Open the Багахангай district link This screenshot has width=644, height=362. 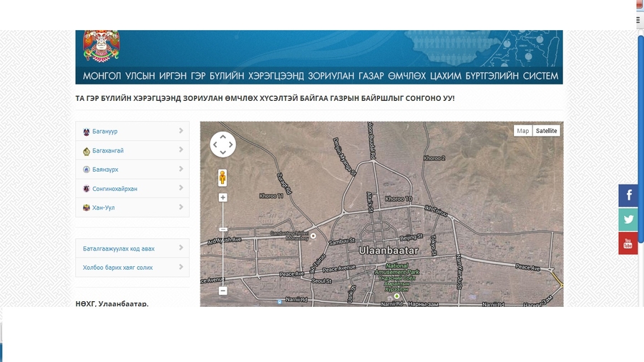[107, 151]
